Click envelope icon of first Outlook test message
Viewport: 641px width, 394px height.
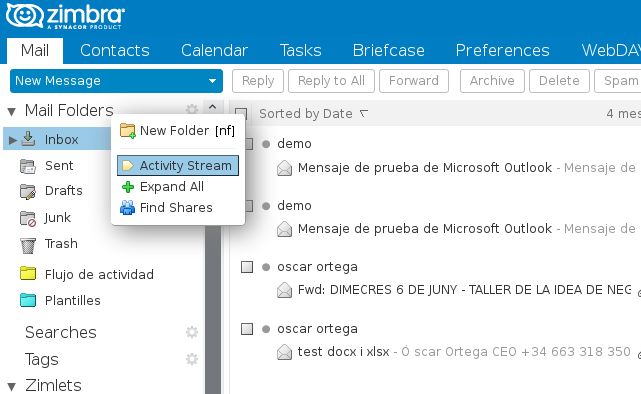(285, 168)
